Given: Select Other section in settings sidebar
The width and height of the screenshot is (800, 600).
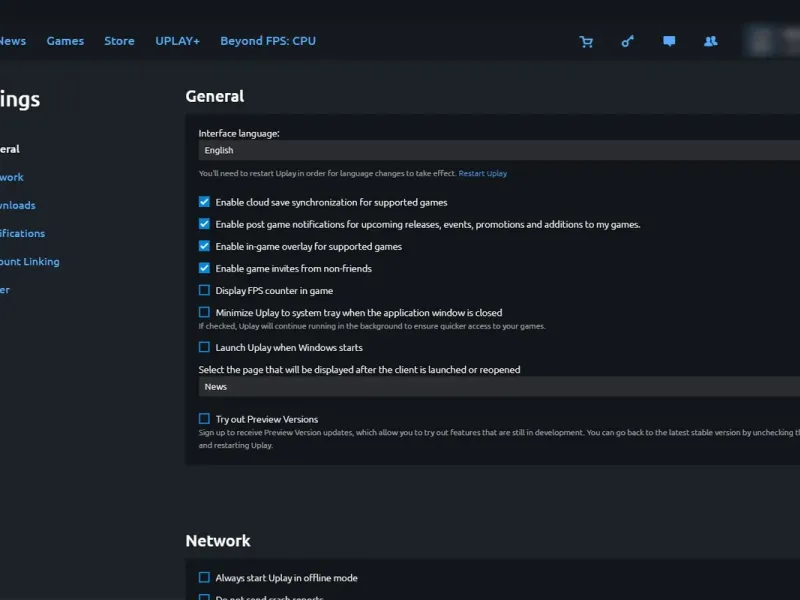Looking at the screenshot, I should click(5, 289).
